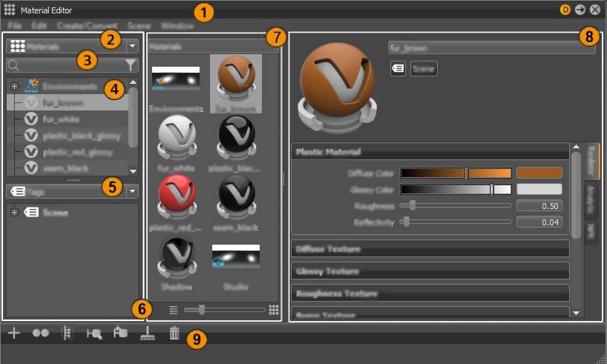Open the Create/Convert menu
The width and height of the screenshot is (607, 364).
(x=88, y=25)
